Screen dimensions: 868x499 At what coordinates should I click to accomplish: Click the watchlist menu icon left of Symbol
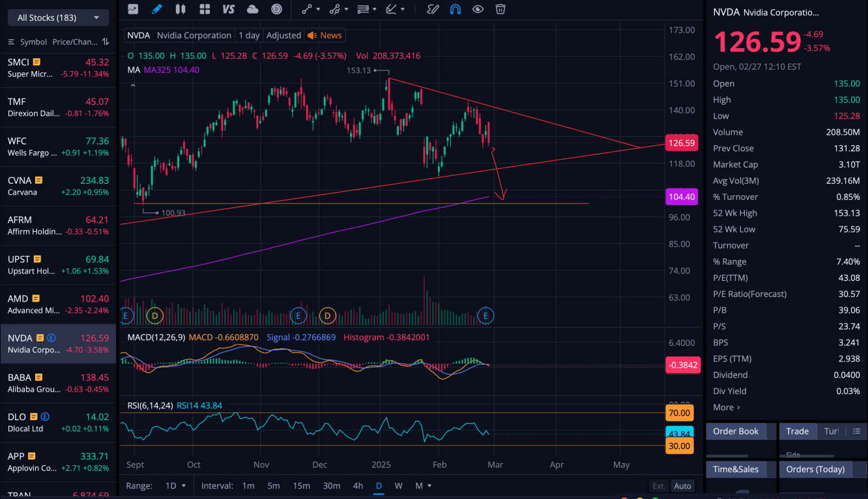pyautogui.click(x=10, y=42)
